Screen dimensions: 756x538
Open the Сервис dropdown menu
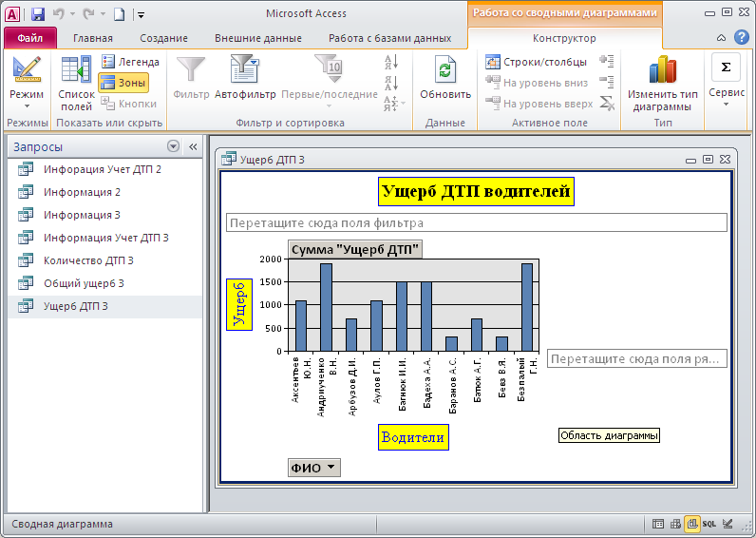click(727, 93)
